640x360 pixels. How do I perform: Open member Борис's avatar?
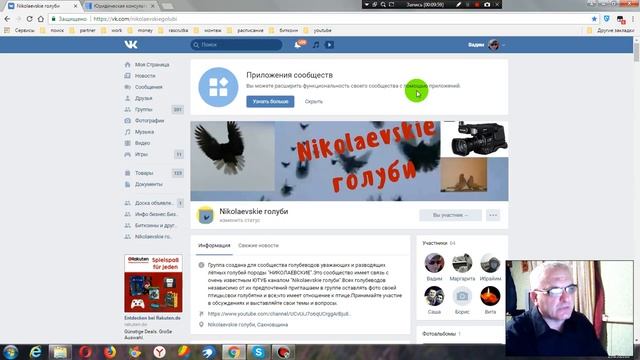[x=462, y=296]
